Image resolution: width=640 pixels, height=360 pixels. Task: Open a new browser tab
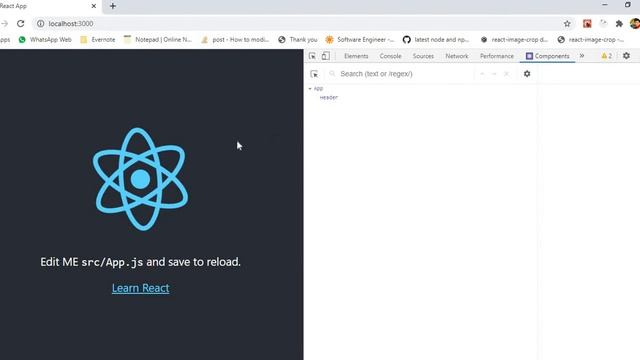[113, 6]
